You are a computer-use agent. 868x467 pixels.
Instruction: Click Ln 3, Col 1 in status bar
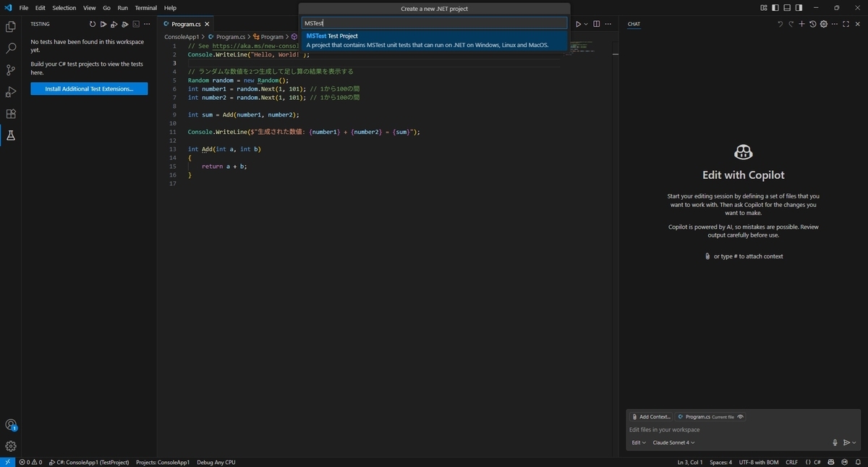coord(690,462)
